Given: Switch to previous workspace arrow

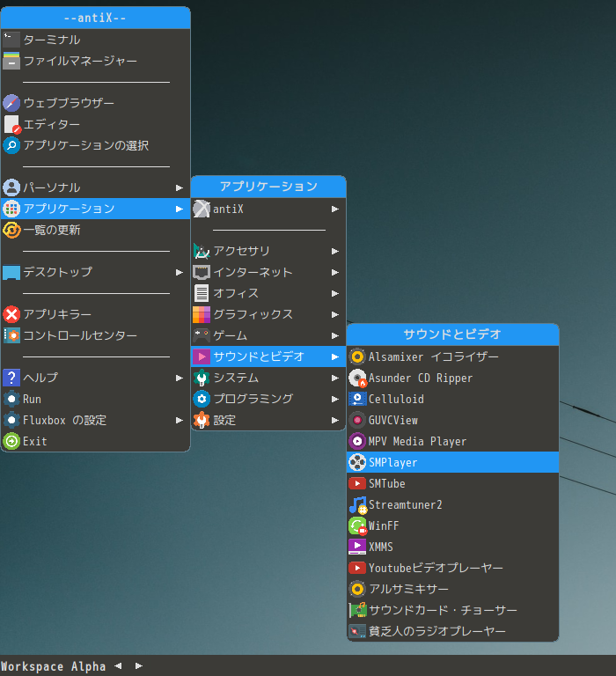Looking at the screenshot, I should click(x=118, y=666).
